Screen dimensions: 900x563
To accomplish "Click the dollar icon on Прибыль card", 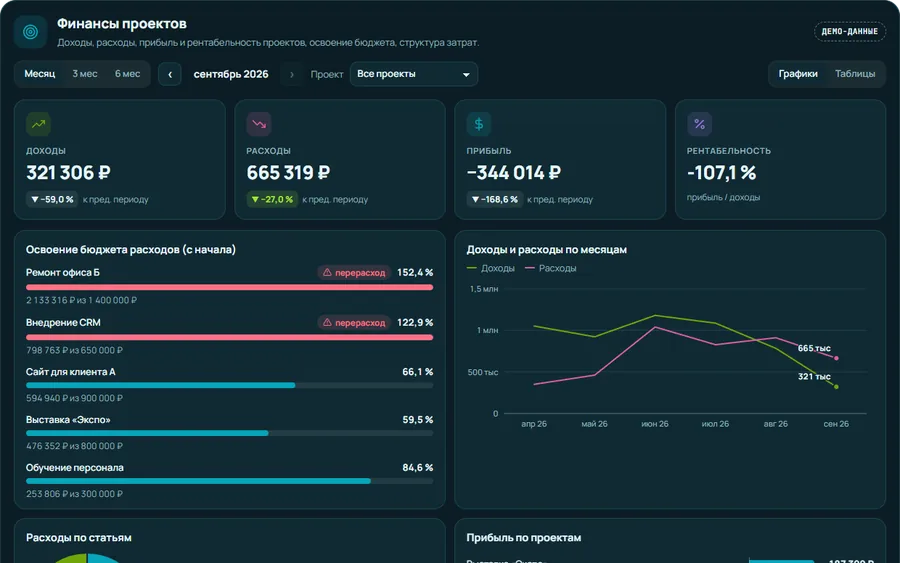I will click(479, 124).
